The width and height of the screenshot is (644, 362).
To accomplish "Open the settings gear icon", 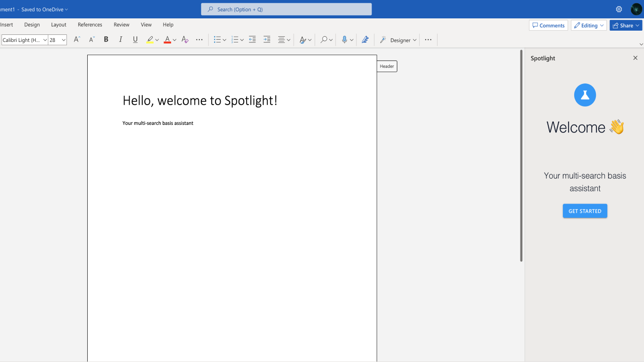I will click(x=619, y=9).
